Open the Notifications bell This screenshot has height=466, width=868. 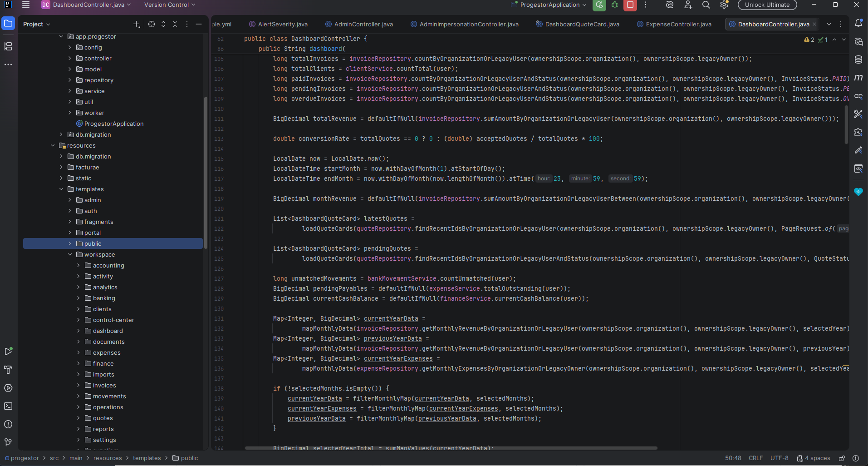tap(858, 24)
